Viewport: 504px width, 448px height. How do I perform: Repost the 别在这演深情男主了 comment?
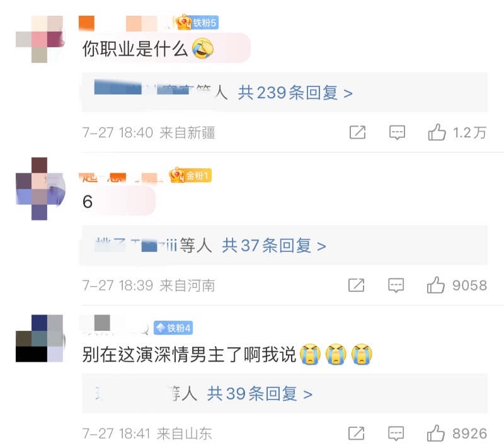pyautogui.click(x=357, y=434)
